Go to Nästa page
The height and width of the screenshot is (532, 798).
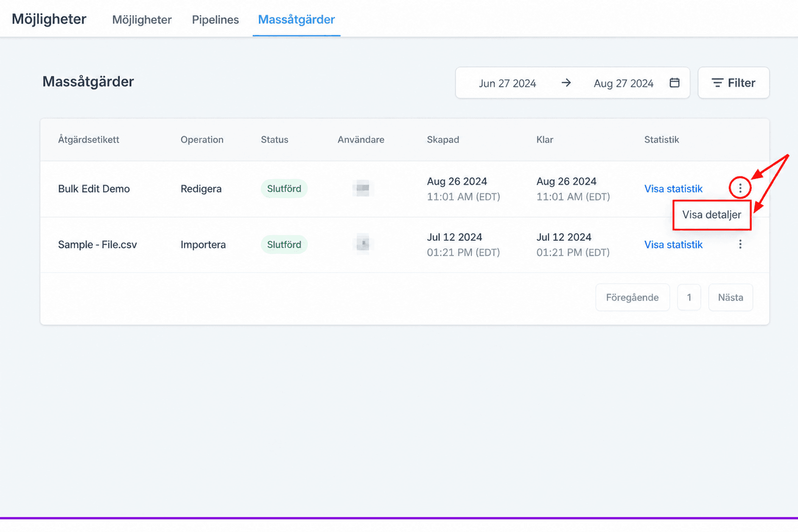pyautogui.click(x=730, y=297)
